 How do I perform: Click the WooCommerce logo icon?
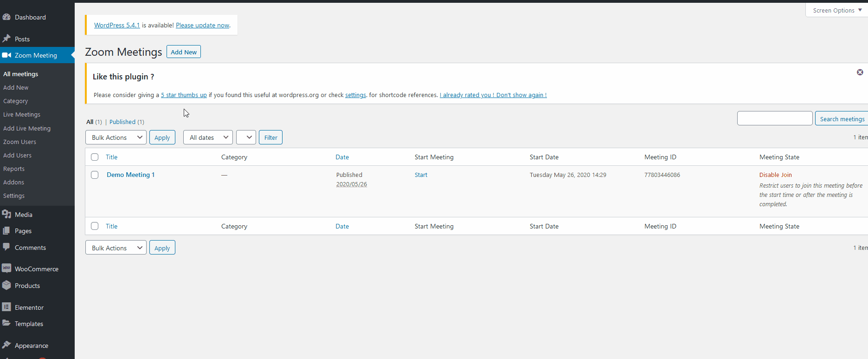6,268
